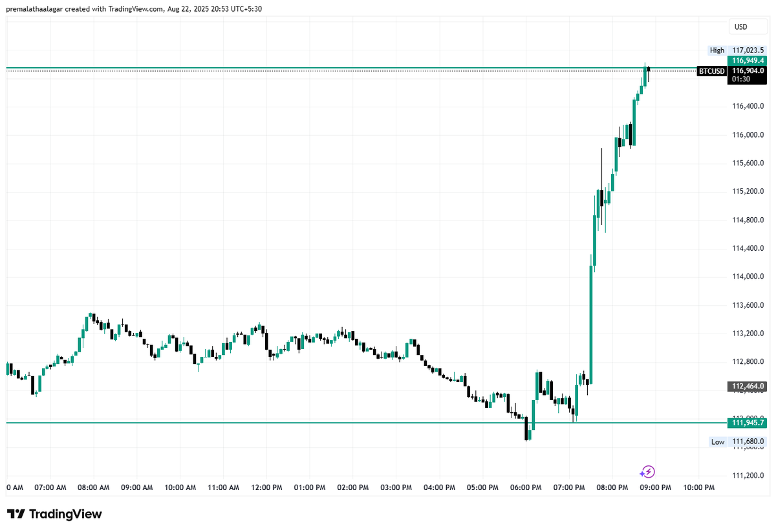Click the 10:00 PM time label
Image resolution: width=776 pixels, height=532 pixels.
[698, 487]
